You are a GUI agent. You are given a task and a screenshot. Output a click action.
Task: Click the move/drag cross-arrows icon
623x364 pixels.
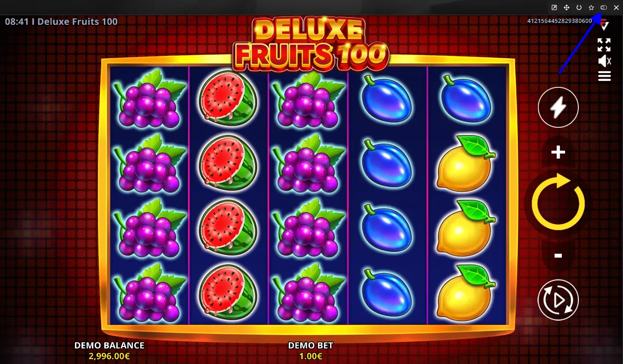click(x=566, y=7)
